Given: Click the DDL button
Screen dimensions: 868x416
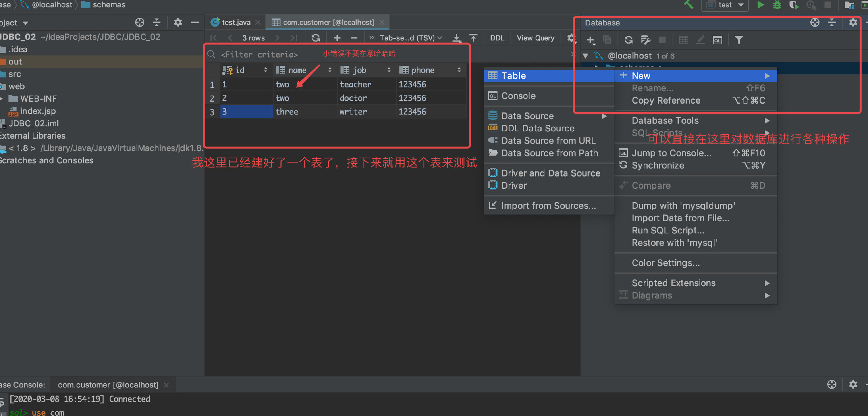Looking at the screenshot, I should [497, 38].
